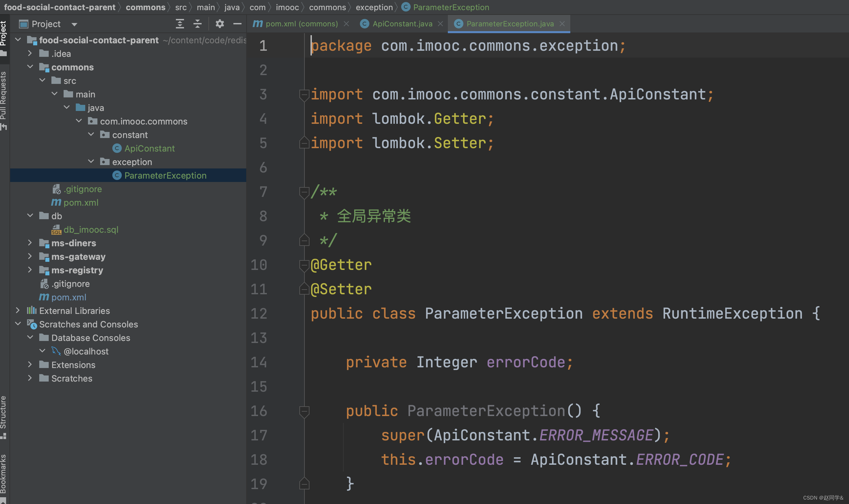The height and width of the screenshot is (504, 849).
Task: Fold the ParameterException constructor at line 16
Action: [x=304, y=411]
